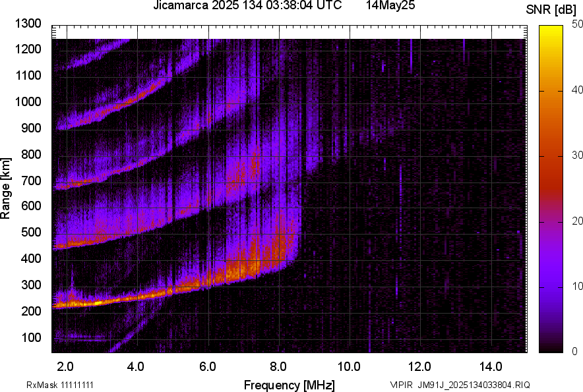Click the date label '14May25'
Screen dimensions: 583x392
(x=390, y=5)
